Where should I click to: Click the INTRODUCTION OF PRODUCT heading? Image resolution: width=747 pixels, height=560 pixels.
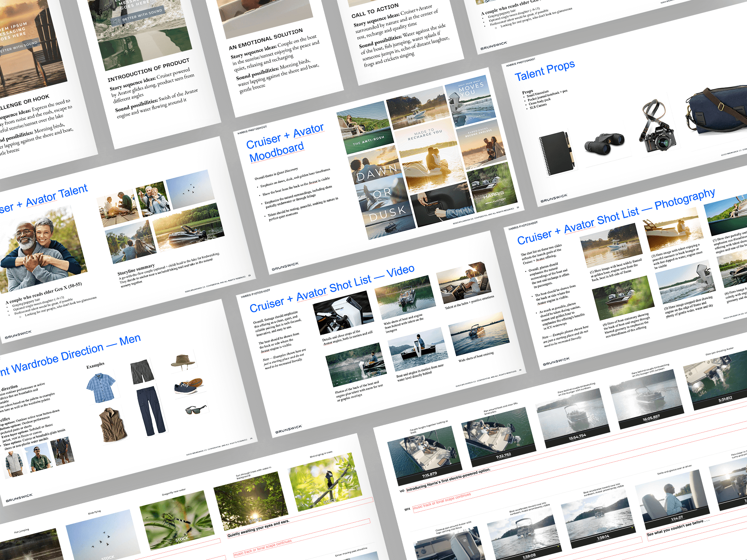point(148,70)
